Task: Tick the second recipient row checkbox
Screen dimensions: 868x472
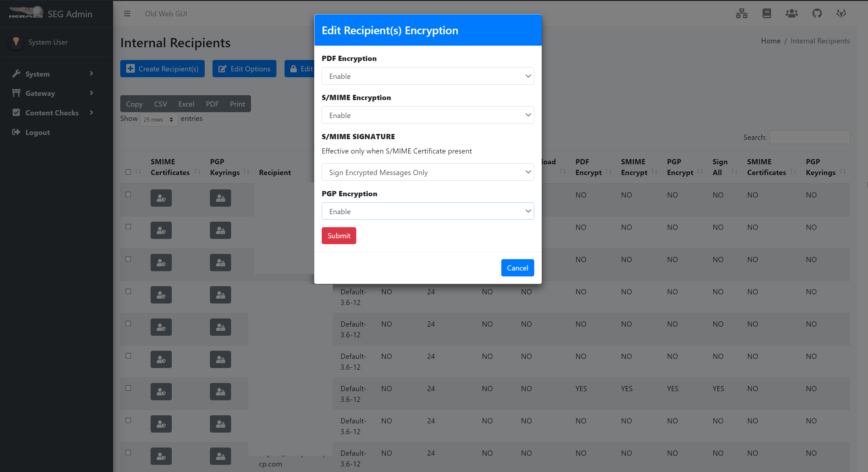Action: tap(128, 227)
